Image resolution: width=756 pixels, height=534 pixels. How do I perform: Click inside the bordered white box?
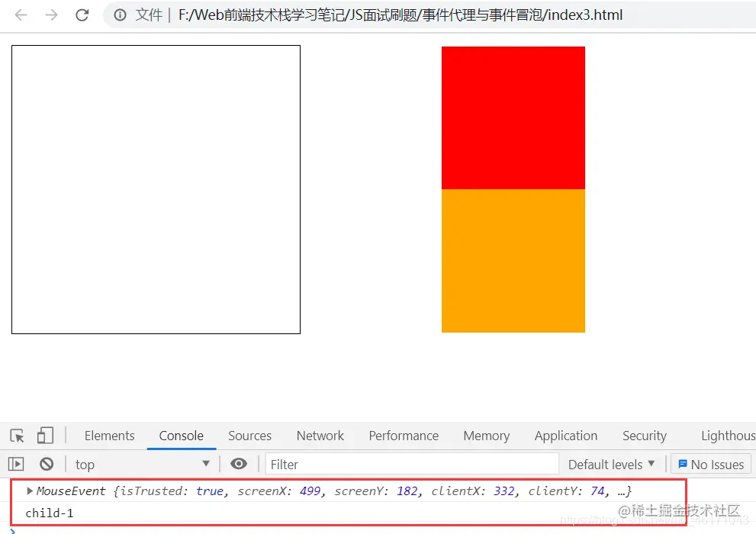pyautogui.click(x=156, y=189)
